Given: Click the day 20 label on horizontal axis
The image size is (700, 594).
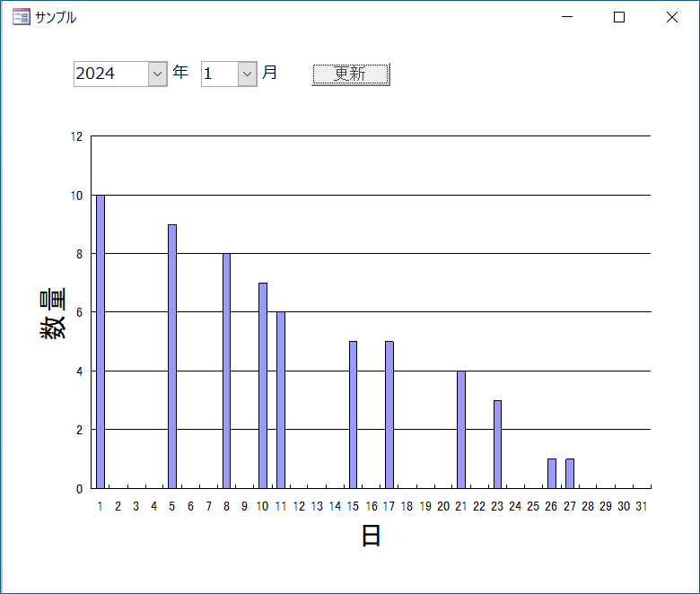Looking at the screenshot, I should [443, 506].
